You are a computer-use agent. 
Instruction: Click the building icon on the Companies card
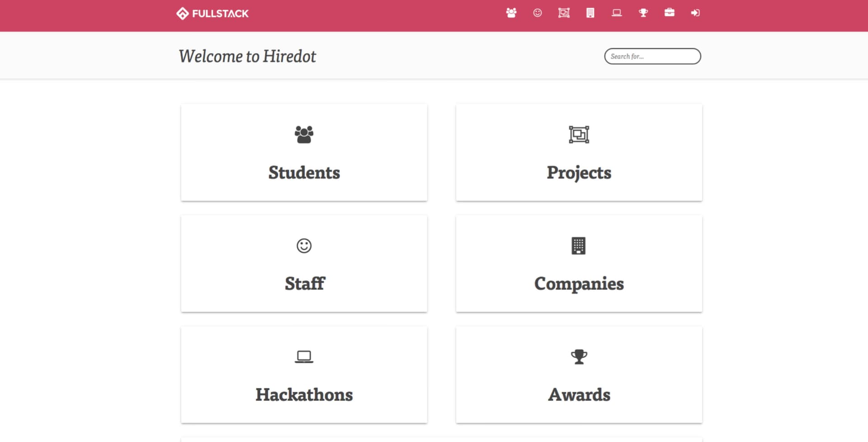point(579,245)
